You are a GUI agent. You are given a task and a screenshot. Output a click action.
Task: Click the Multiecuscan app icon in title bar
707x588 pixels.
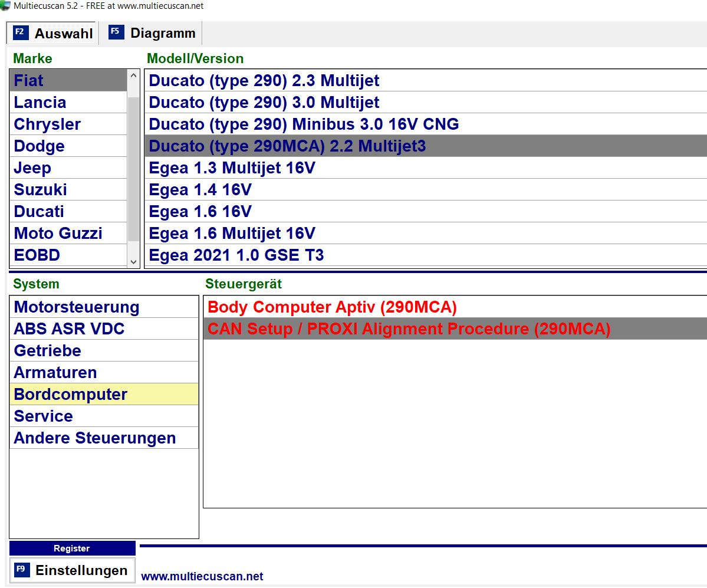pyautogui.click(x=5, y=5)
